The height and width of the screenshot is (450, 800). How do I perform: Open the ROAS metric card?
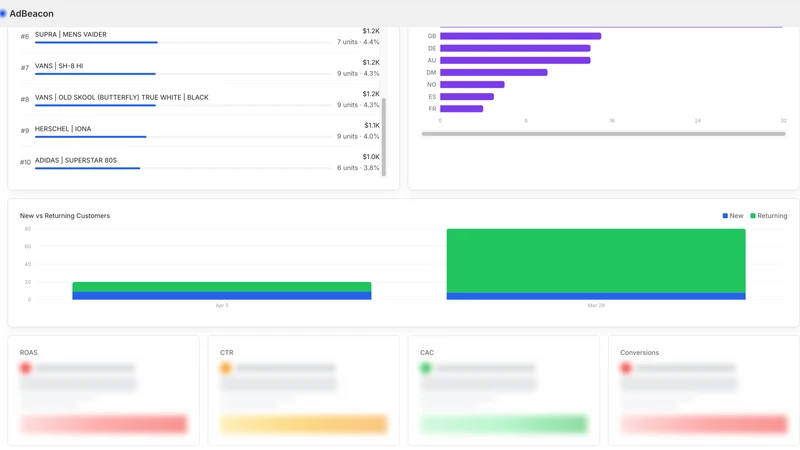tap(104, 390)
